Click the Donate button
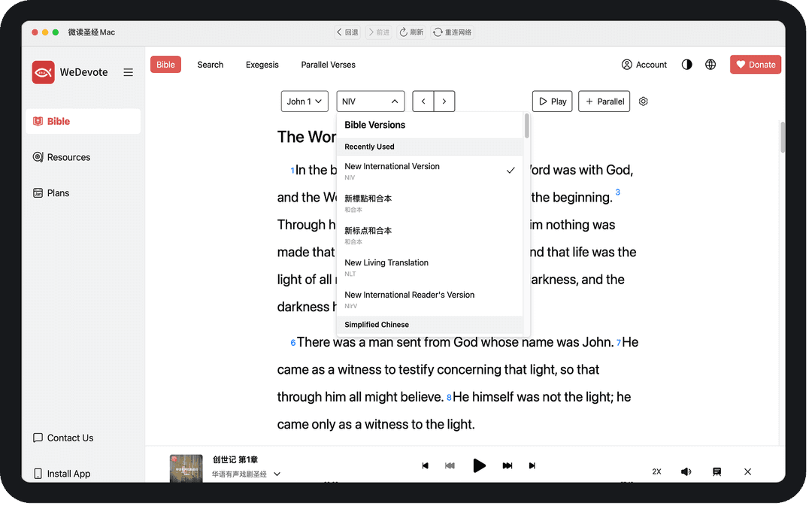 pyautogui.click(x=755, y=65)
